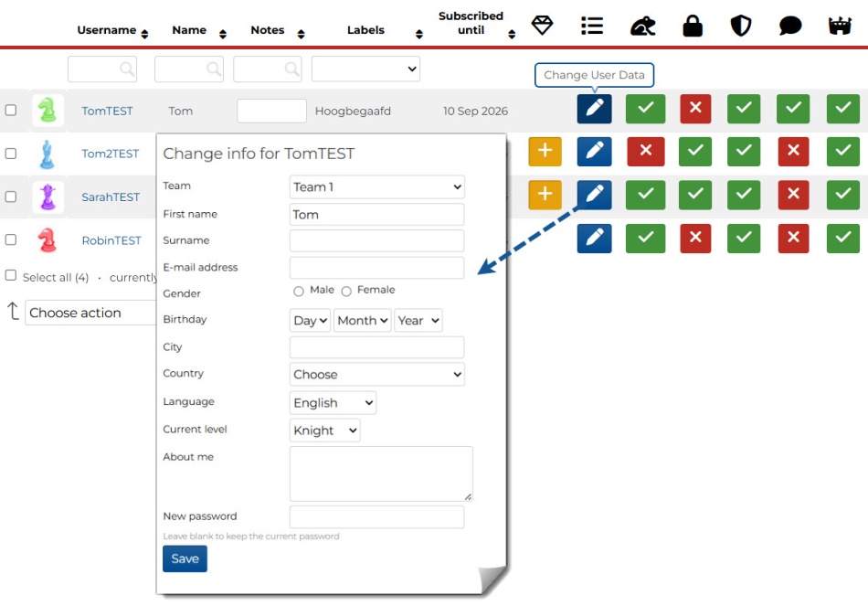
Task: Click the green chess knight avatar of TomTEST
Action: click(x=48, y=111)
